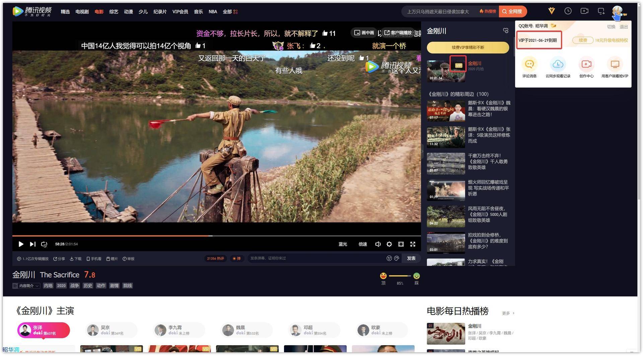Open player settings gear icon
This screenshot has width=643, height=364.
pyautogui.click(x=389, y=244)
